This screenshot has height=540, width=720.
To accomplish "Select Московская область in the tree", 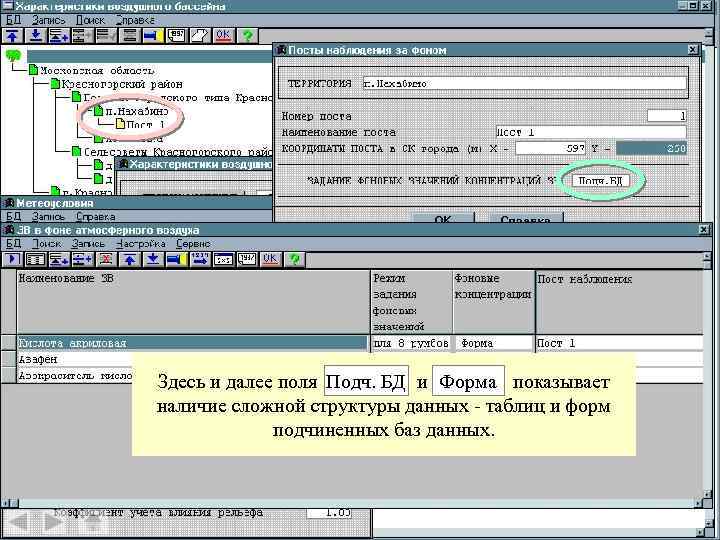I will pos(97,71).
